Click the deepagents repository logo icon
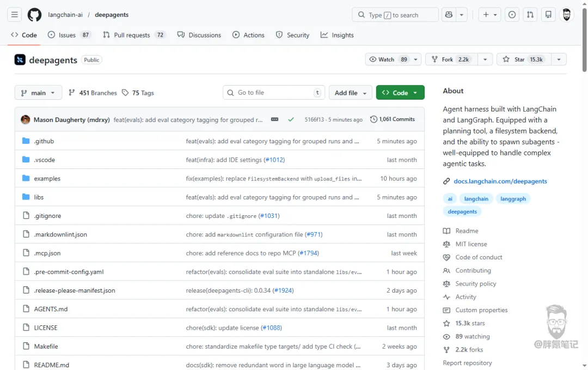The height and width of the screenshot is (370, 588). (20, 59)
